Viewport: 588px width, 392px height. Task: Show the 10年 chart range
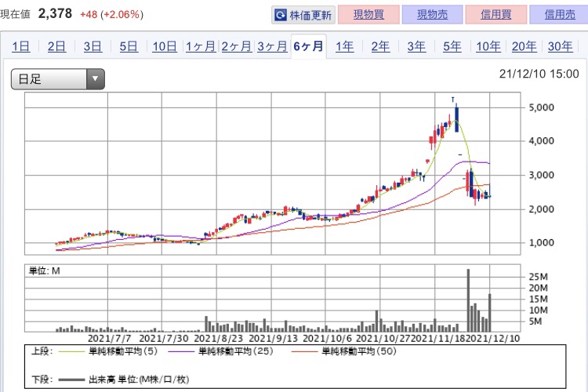point(488,46)
